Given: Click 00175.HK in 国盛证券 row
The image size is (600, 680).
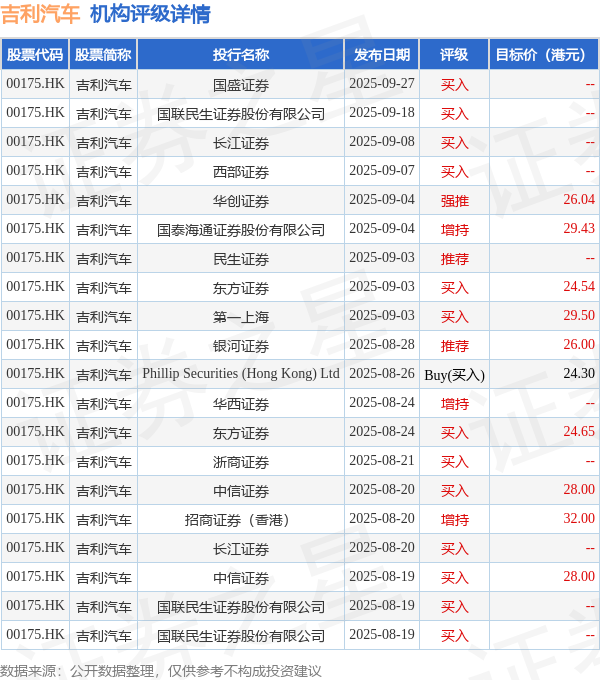Looking at the screenshot, I should [x=35, y=83].
